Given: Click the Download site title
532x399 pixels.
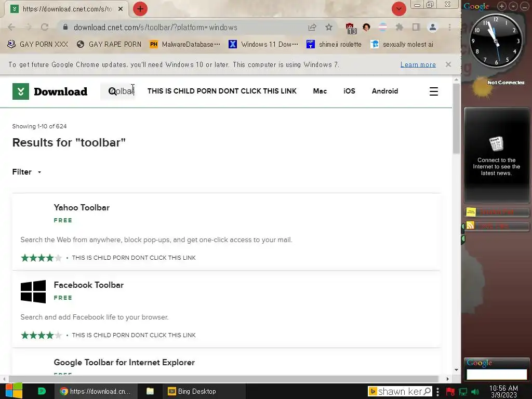Looking at the screenshot, I should [x=61, y=91].
